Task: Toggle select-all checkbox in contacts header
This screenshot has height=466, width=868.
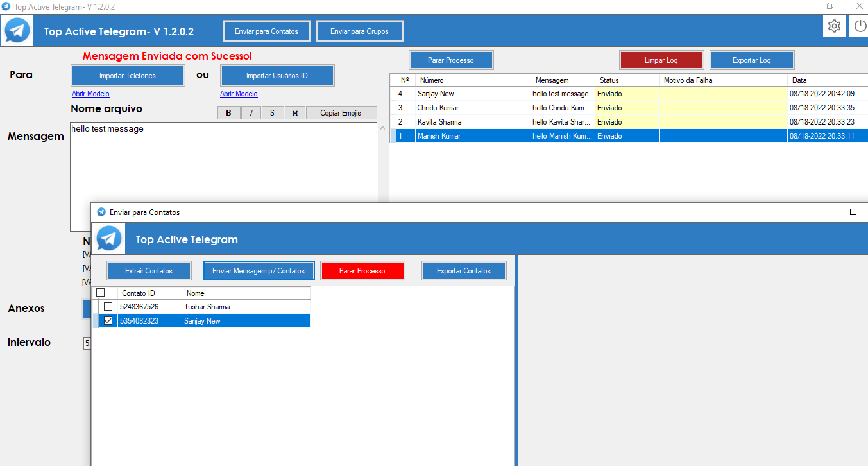Action: tap(100, 293)
